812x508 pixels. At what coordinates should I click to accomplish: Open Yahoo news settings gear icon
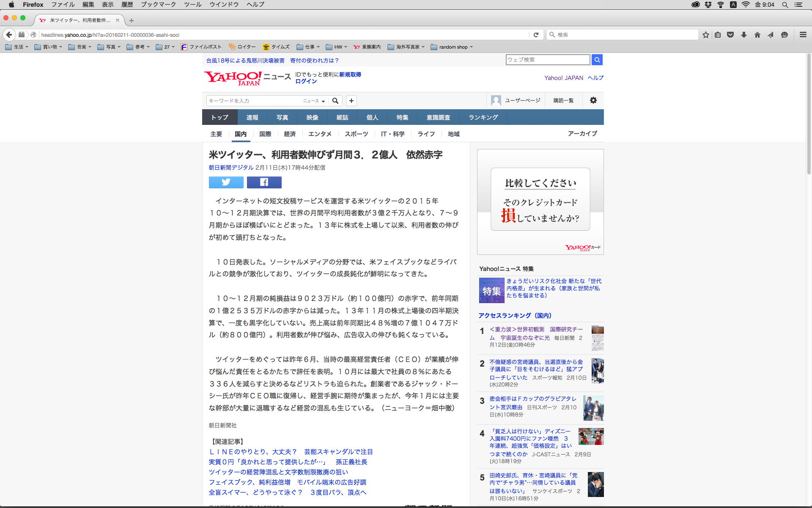[x=593, y=100]
